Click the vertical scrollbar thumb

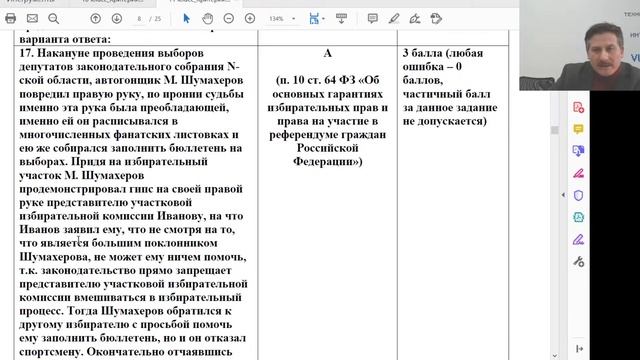(554, 130)
